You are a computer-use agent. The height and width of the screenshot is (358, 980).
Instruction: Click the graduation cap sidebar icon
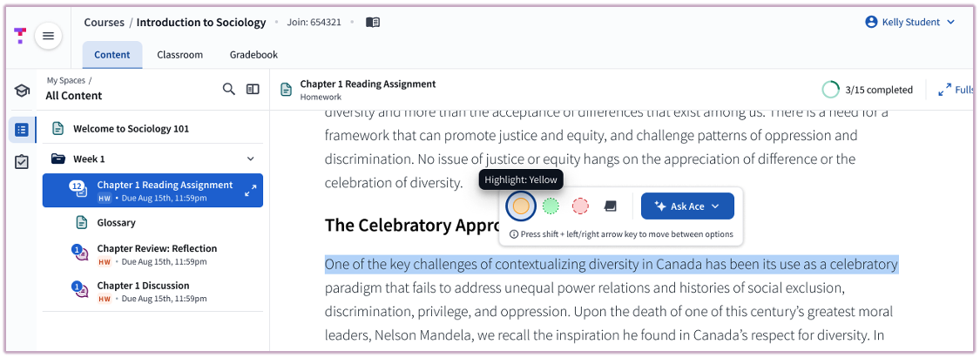coord(22,91)
